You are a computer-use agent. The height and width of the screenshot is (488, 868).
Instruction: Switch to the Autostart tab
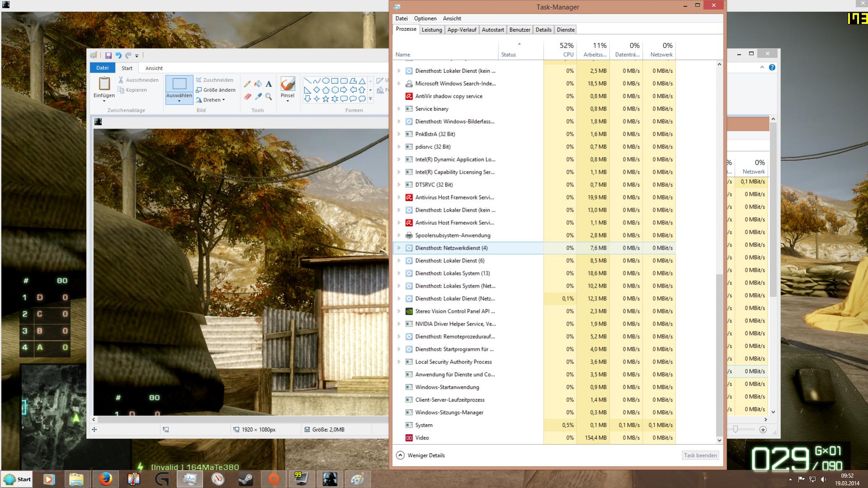(x=493, y=30)
